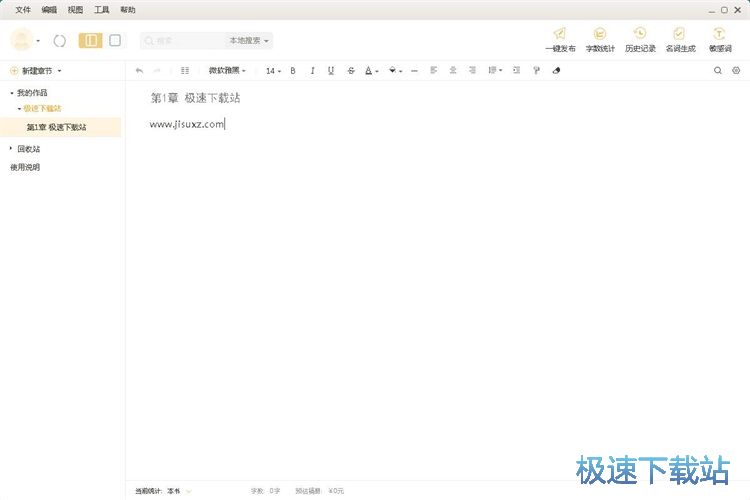Open the avatar account dropdown arrow

pos(38,41)
